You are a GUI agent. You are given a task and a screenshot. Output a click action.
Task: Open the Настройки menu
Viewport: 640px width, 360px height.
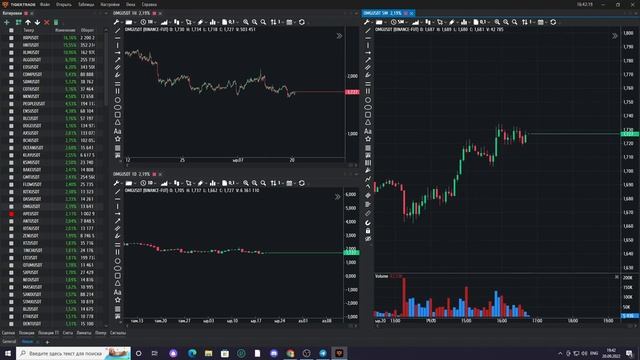110,4
